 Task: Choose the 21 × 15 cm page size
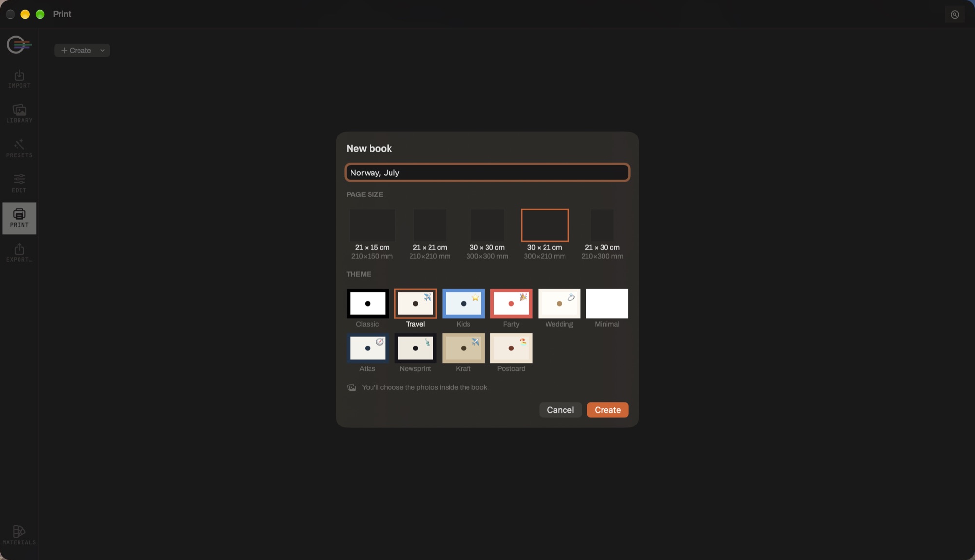[x=372, y=234]
